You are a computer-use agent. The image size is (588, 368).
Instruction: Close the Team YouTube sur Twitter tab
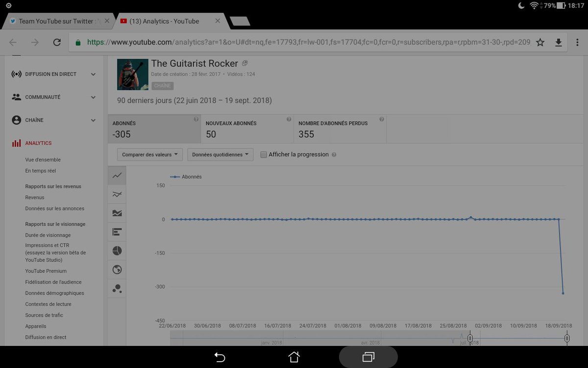click(107, 21)
